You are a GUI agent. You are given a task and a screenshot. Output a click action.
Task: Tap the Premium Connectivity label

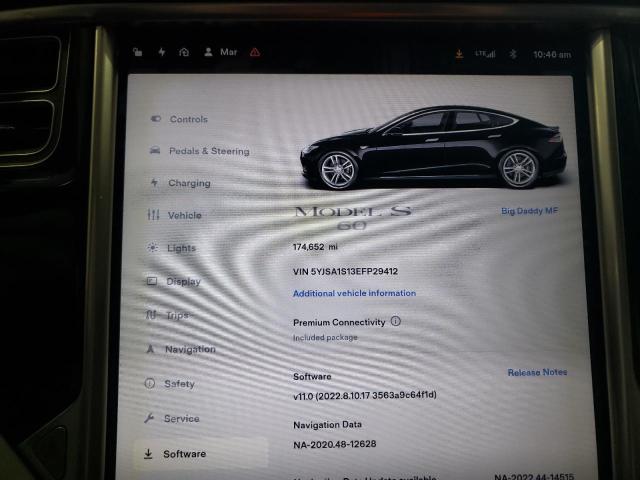339,322
